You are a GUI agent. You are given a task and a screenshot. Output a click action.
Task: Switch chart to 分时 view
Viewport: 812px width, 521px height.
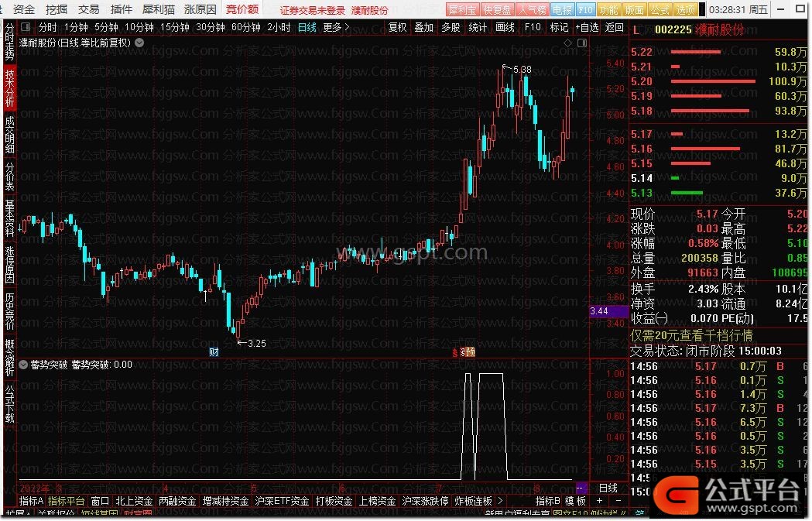pyautogui.click(x=48, y=27)
